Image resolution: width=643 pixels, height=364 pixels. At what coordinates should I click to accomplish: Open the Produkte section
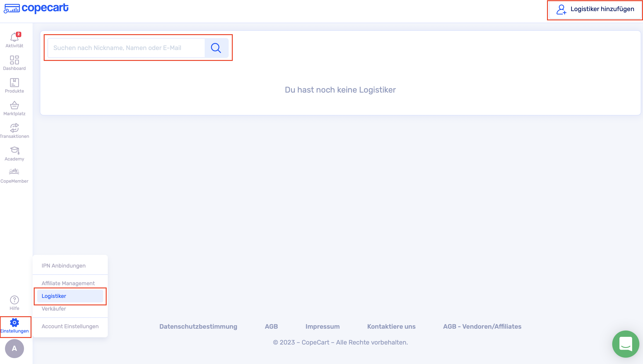14,83
